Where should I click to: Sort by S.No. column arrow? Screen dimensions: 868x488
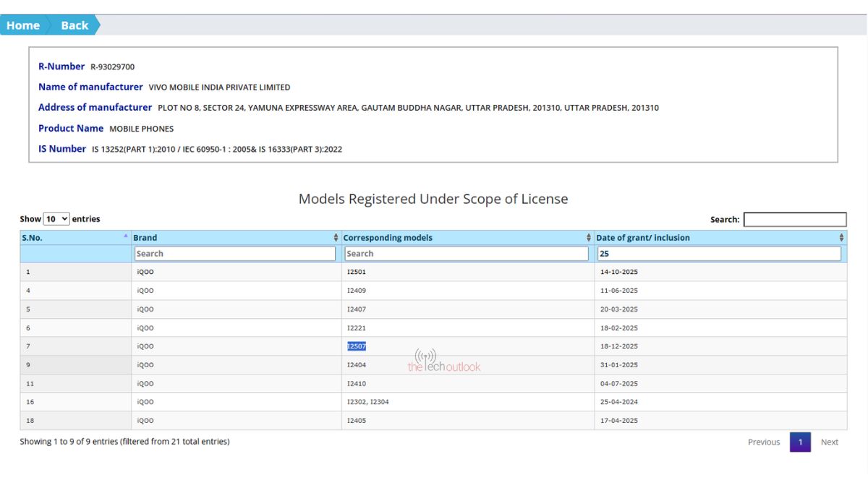pyautogui.click(x=125, y=236)
